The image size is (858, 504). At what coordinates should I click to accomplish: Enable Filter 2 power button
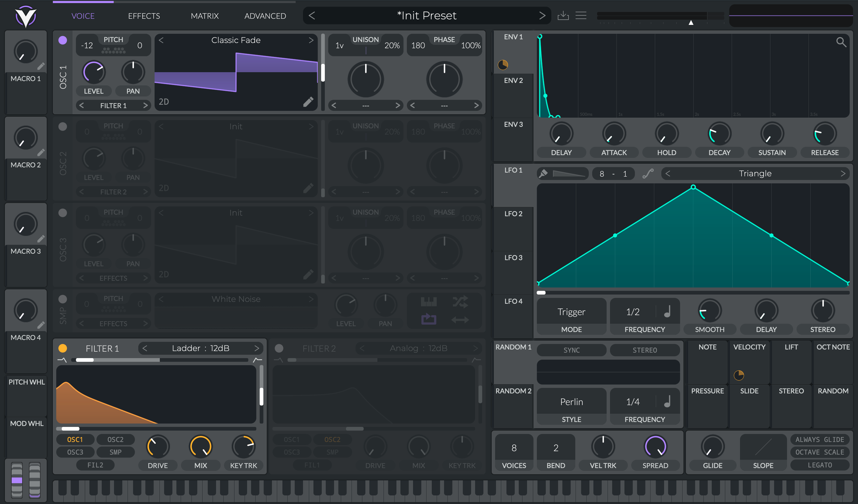coord(279,348)
